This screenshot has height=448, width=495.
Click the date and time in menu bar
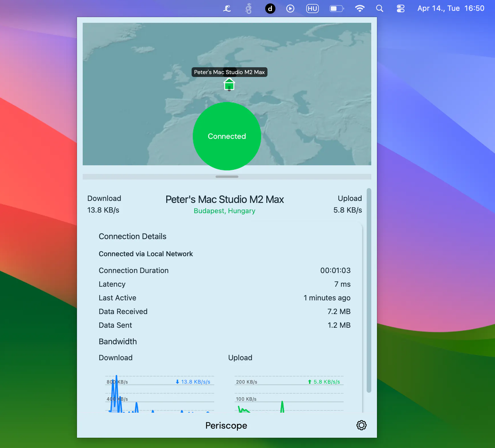451,8
